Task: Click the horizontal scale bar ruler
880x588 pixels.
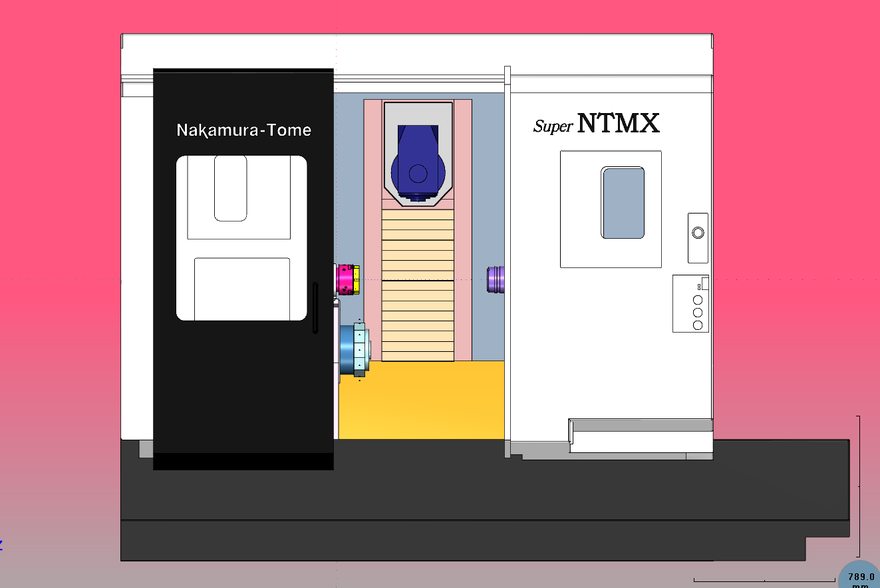Action: pos(764,581)
